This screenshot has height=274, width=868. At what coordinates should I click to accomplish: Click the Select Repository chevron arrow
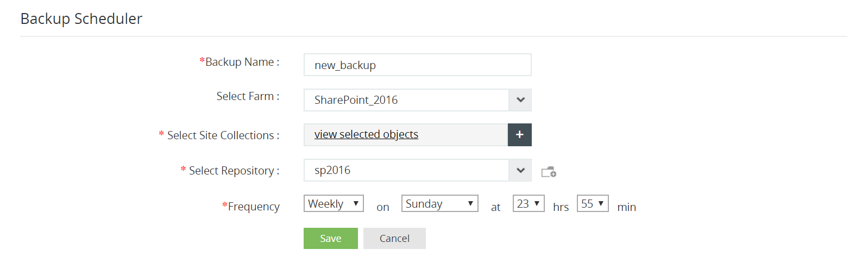pyautogui.click(x=520, y=170)
